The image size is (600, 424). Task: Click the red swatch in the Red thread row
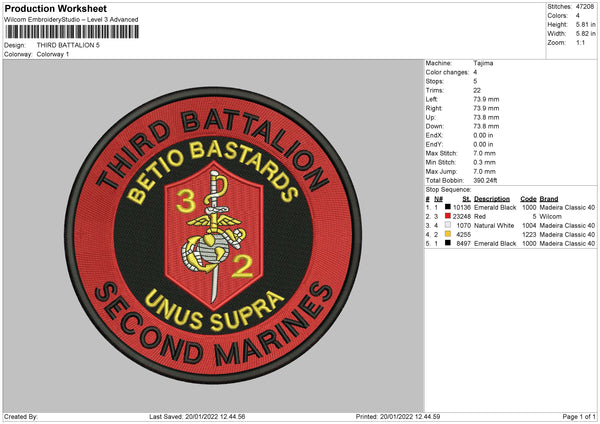pyautogui.click(x=448, y=216)
